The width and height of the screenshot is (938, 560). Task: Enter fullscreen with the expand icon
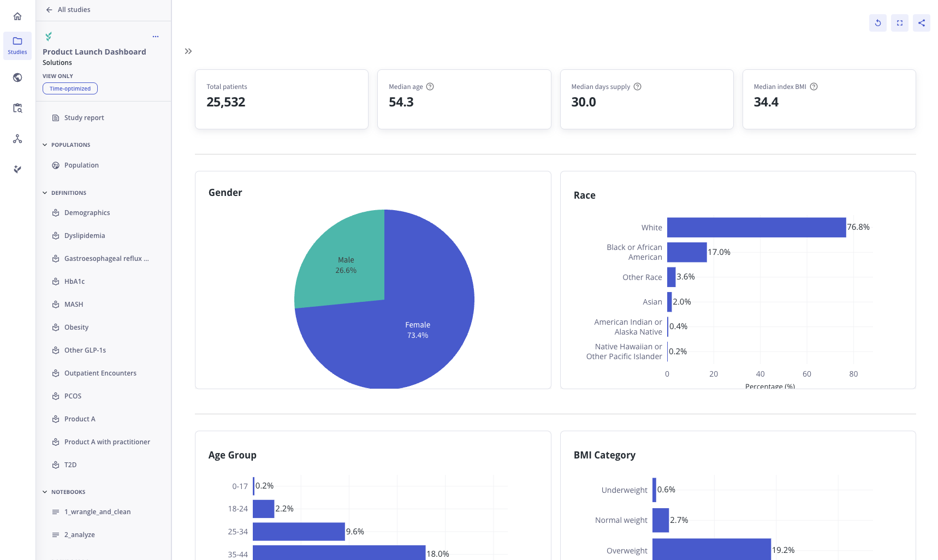pos(899,23)
